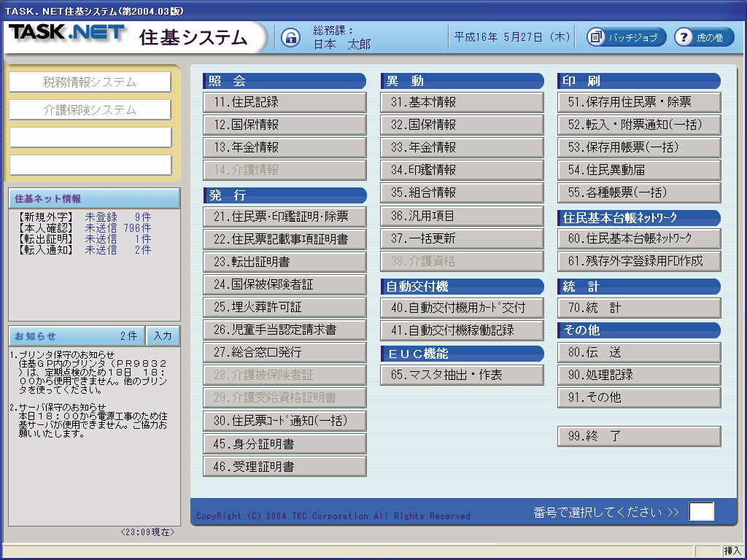Click the 番号で選択 number input box

(701, 512)
